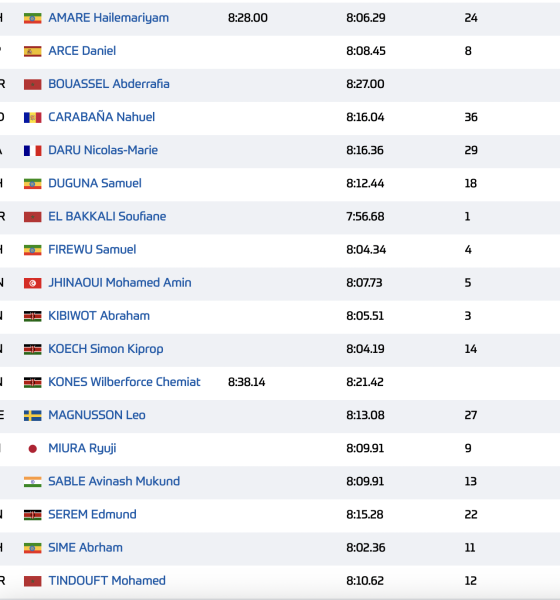Screen dimensions: 560x600
Task: Click the Spain flag beside ARCE Daniel
Action: (x=33, y=51)
